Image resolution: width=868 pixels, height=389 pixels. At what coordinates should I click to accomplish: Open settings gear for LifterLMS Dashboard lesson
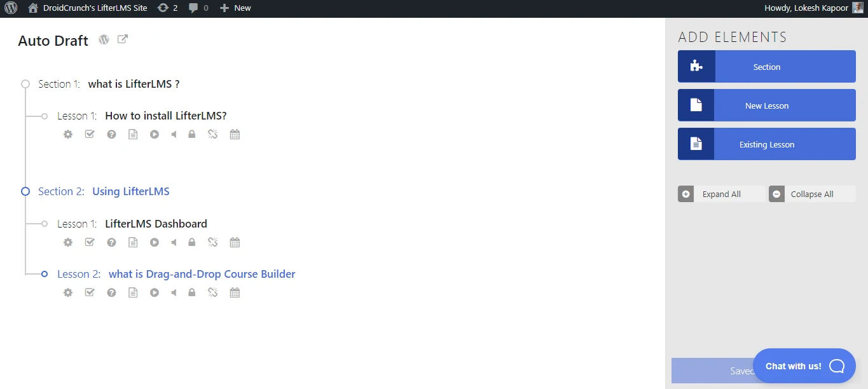click(68, 242)
